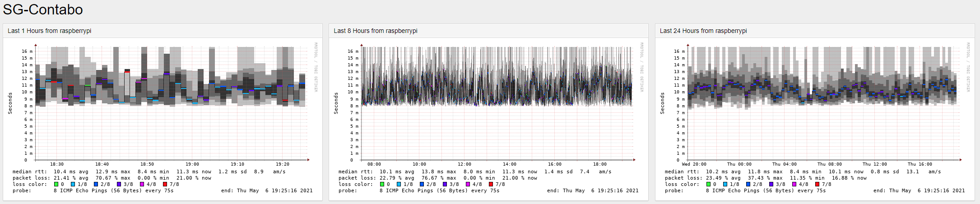Click the end timestamp in 24 Hours graph

click(919, 190)
